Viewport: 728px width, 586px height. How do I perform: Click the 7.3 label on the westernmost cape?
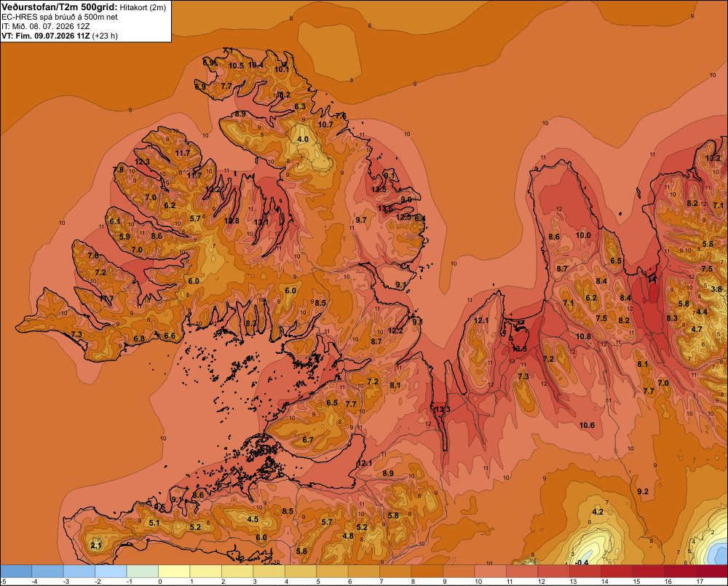(x=76, y=334)
